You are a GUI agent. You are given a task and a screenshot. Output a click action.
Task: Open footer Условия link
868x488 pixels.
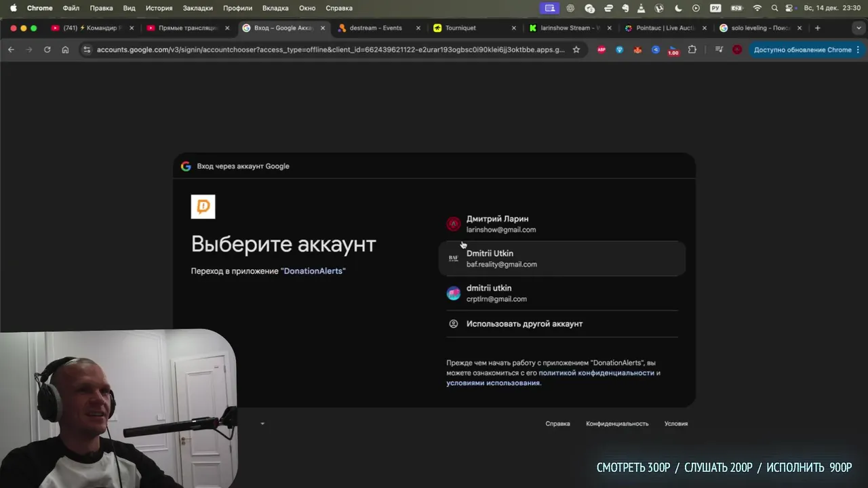[x=676, y=424]
